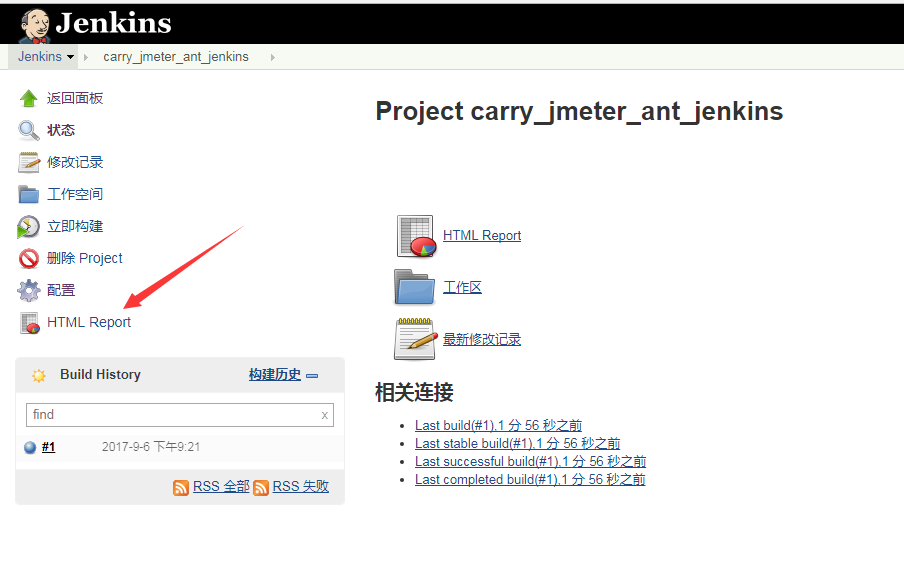Click the red prohibited icon for 删除 Project
Screen dimensions: 904x583
tap(28, 258)
